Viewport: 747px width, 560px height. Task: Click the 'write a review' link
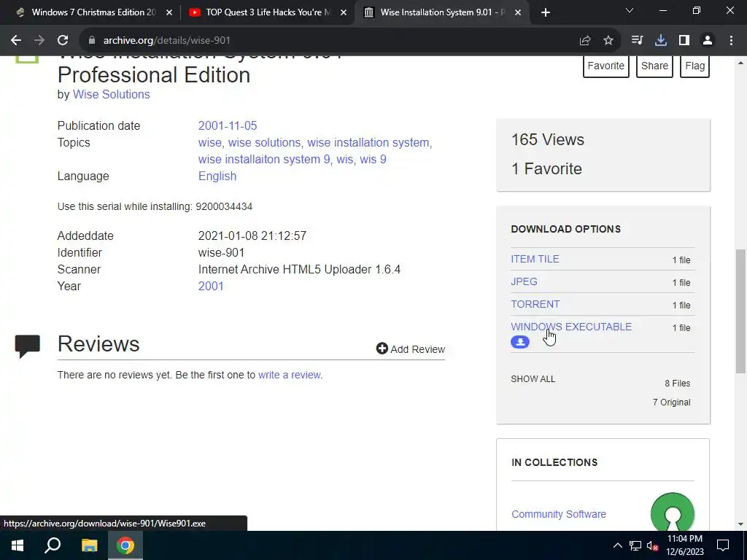(x=290, y=375)
